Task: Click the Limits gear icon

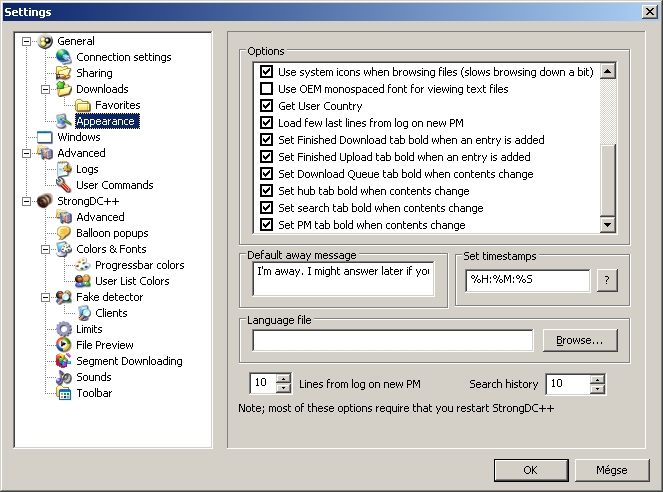Action: point(64,329)
